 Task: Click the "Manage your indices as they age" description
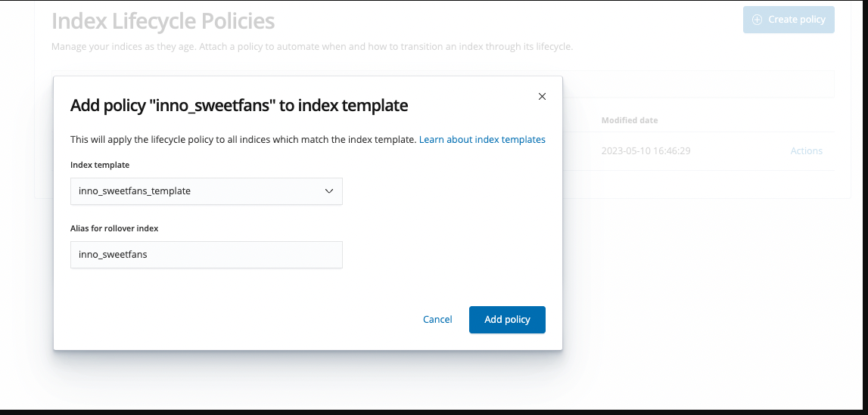click(312, 47)
